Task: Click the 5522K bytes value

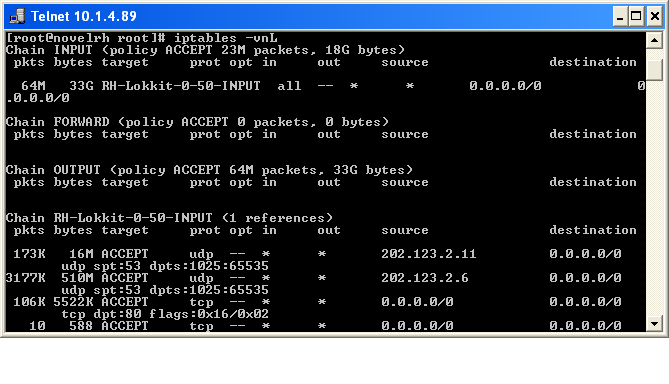Action: coord(73,302)
